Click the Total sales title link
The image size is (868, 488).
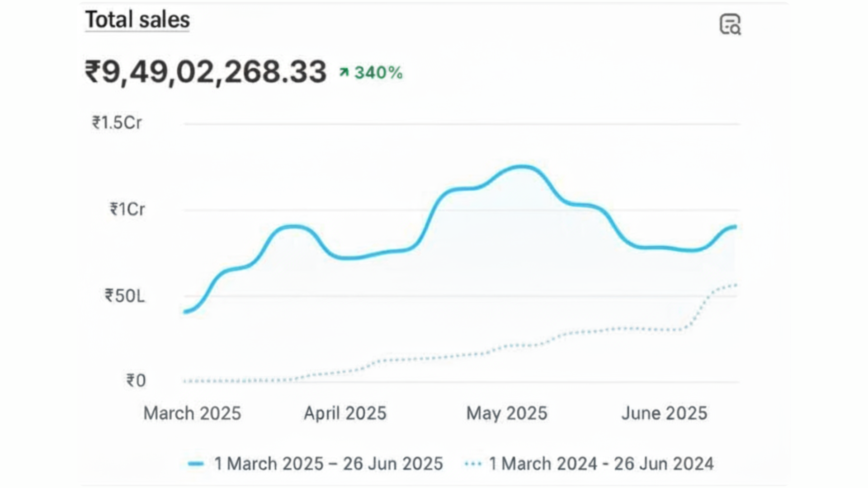click(x=137, y=20)
